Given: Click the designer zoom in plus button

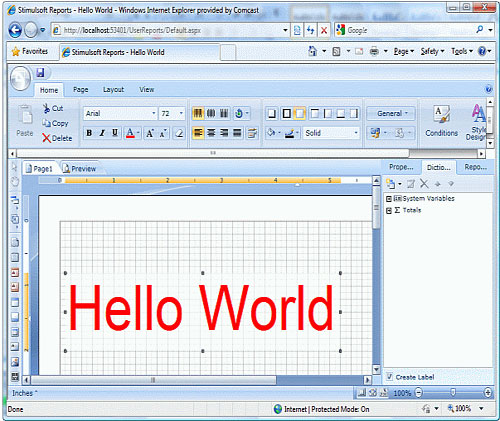Looking at the screenshot, I should (x=488, y=393).
